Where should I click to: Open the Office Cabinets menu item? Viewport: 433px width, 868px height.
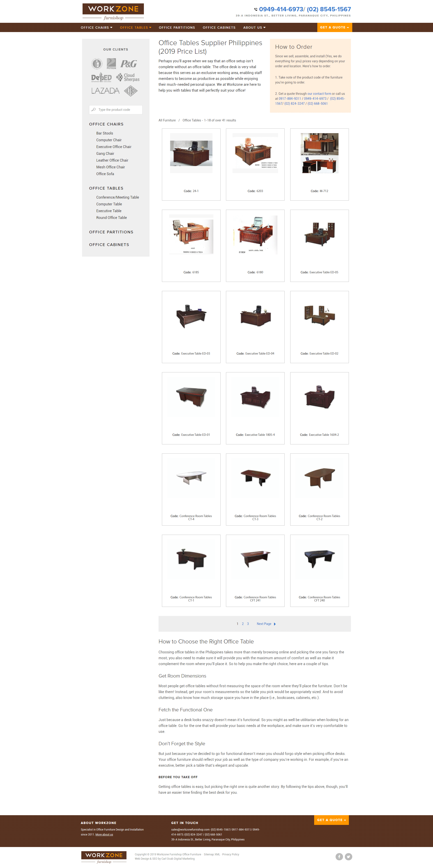(x=219, y=28)
